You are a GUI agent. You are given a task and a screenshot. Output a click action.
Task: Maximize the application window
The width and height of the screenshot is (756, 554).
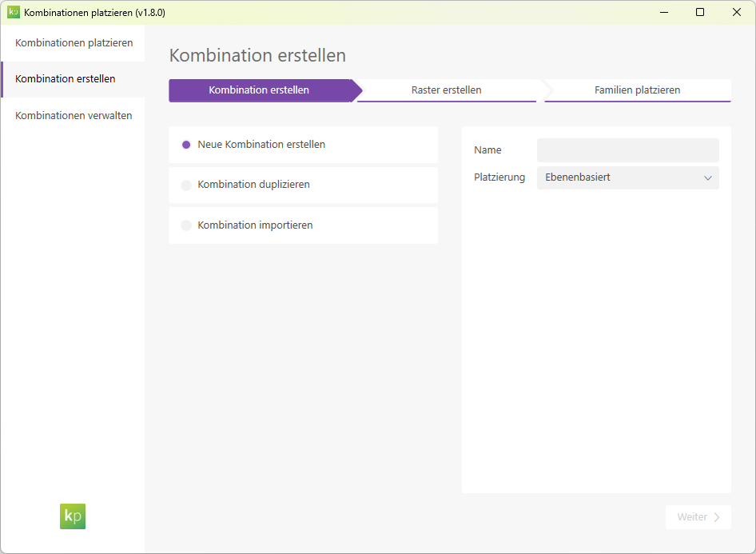click(700, 12)
